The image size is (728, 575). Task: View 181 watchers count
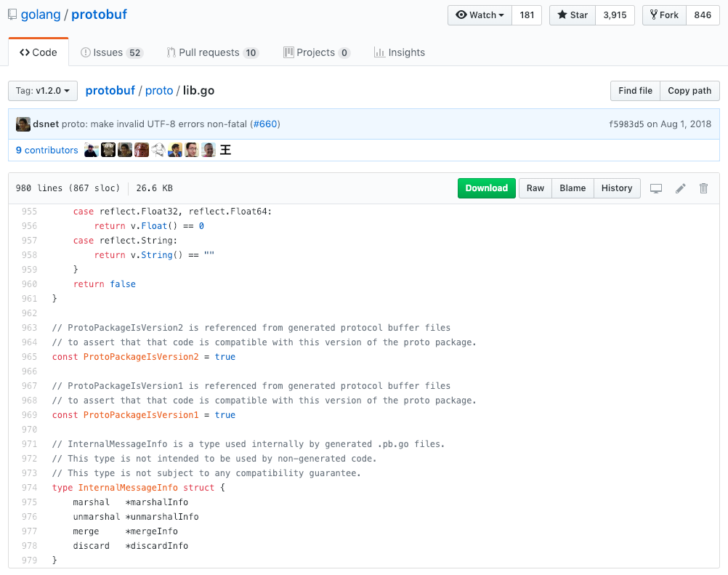click(527, 15)
